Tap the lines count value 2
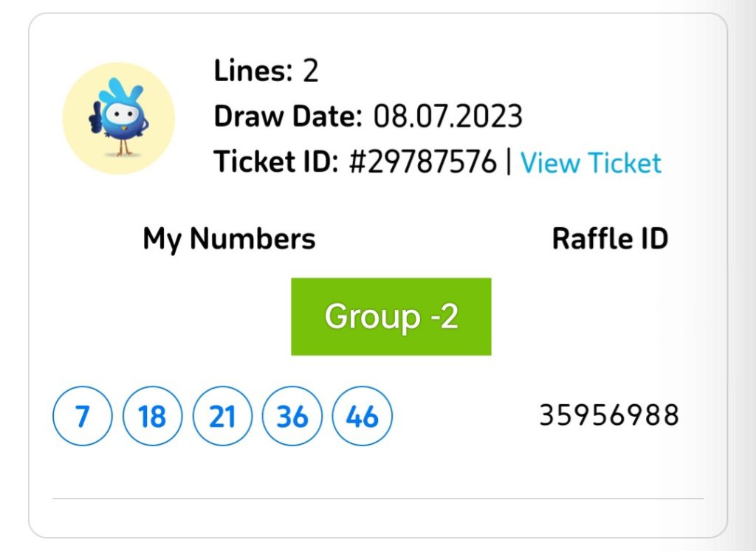Viewport: 756px width, 551px height. 310,72
